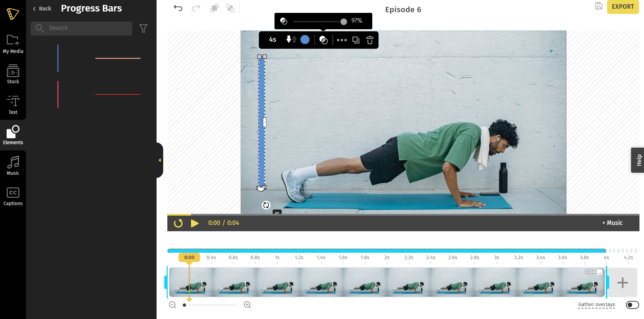This screenshot has height=319, width=644.
Task: Open the Stock tab in sidebar
Action: click(13, 74)
